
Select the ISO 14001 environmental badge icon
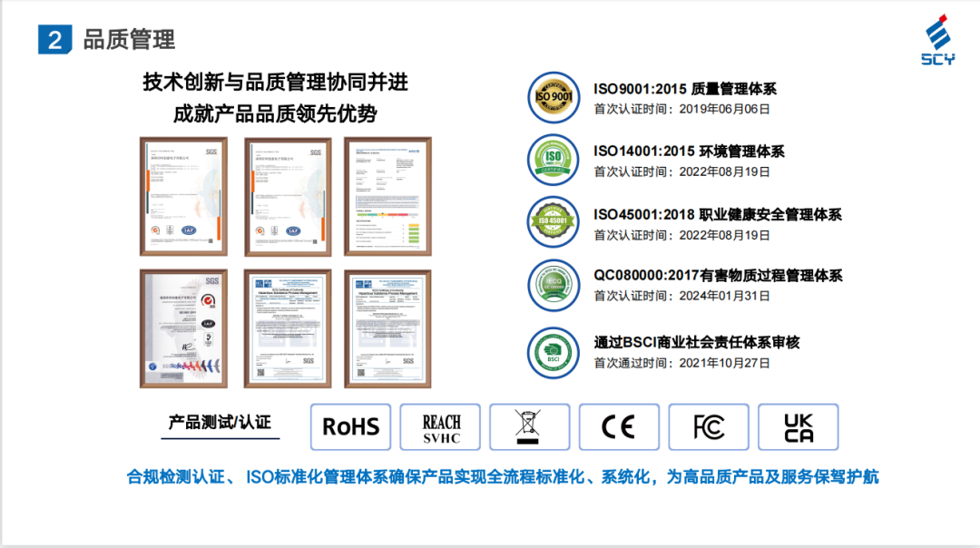[553, 159]
